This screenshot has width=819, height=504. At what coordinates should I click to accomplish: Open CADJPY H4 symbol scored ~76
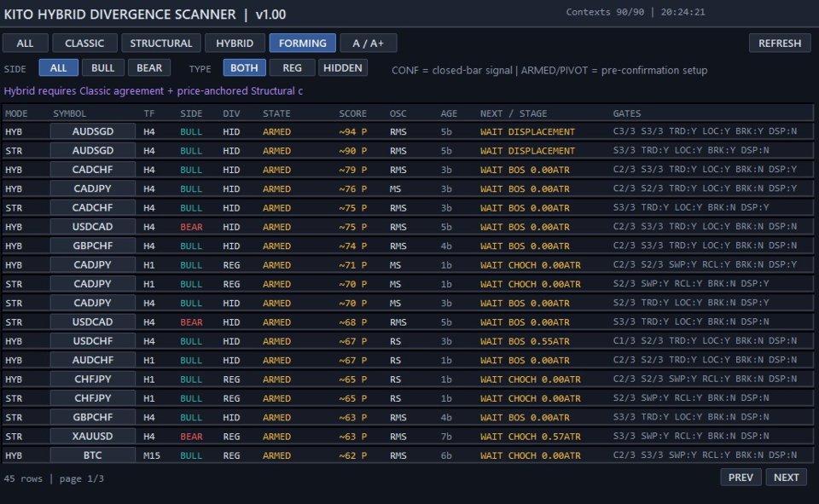pos(92,188)
